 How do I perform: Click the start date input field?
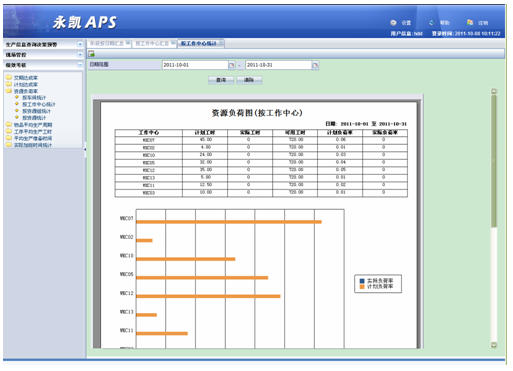pos(195,65)
